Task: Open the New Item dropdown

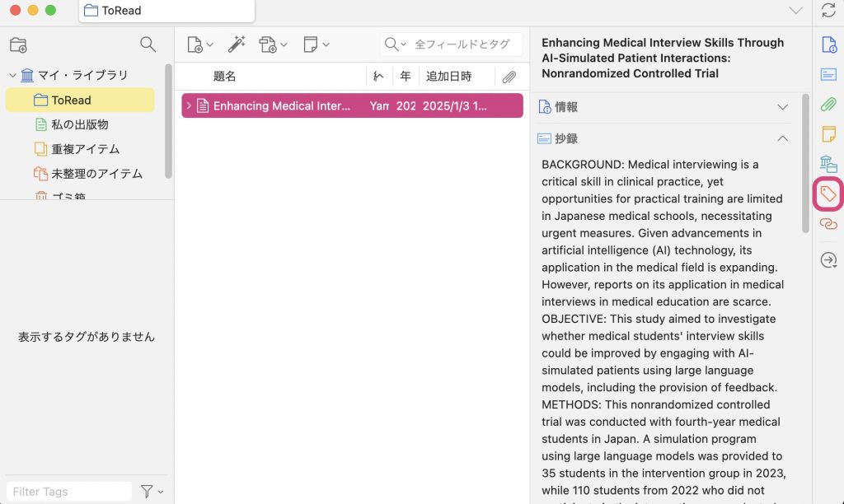Action: pyautogui.click(x=199, y=44)
